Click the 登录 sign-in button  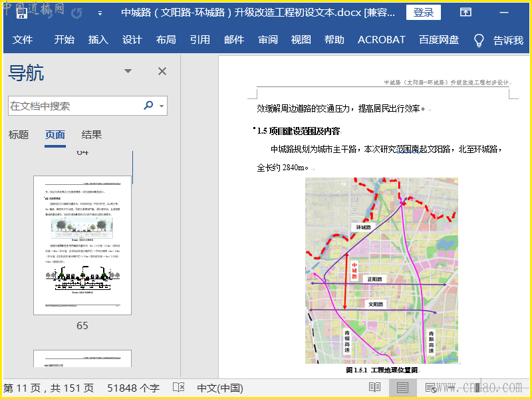(423, 13)
